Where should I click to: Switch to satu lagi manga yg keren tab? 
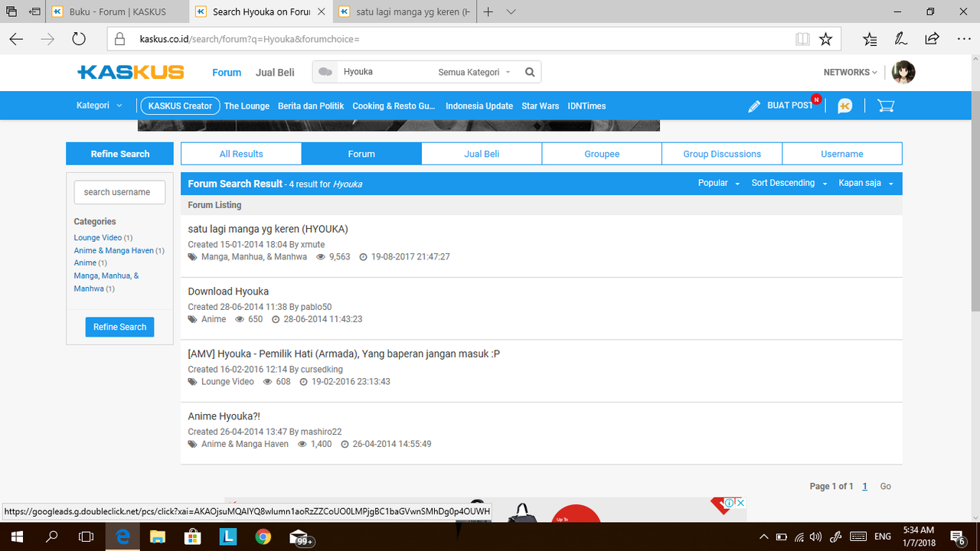tap(404, 12)
